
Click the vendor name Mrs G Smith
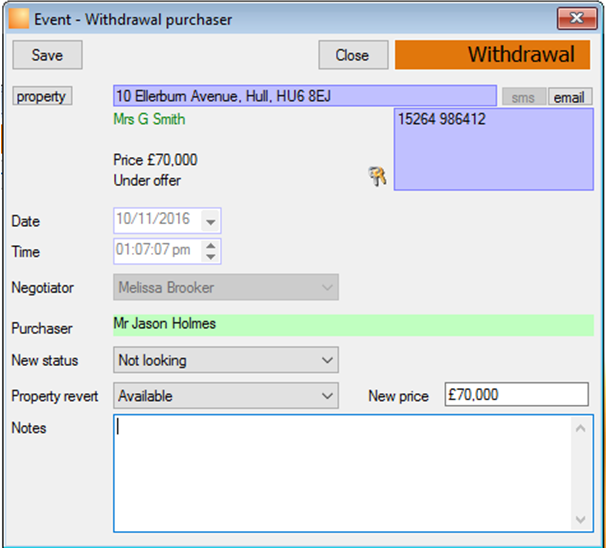tap(149, 119)
